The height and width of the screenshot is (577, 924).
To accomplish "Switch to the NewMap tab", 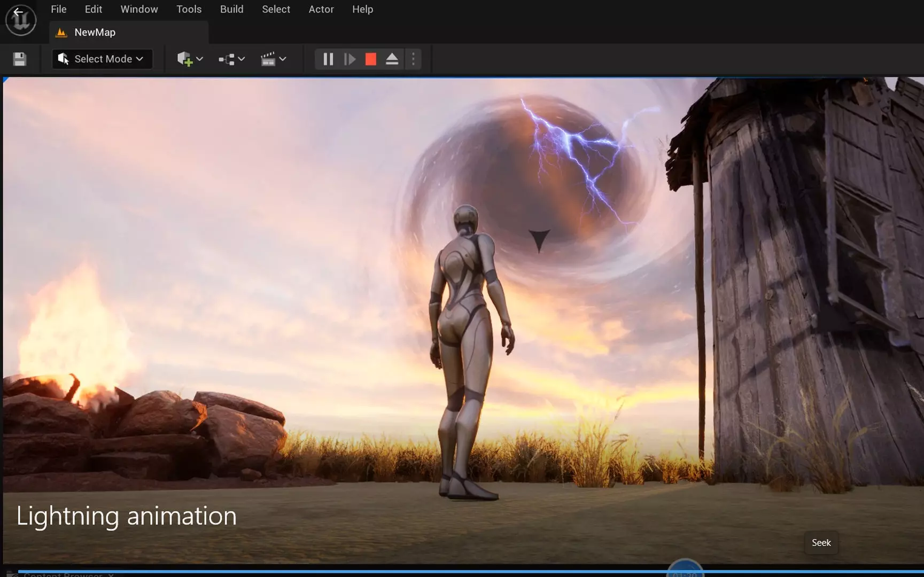I will pyautogui.click(x=128, y=32).
